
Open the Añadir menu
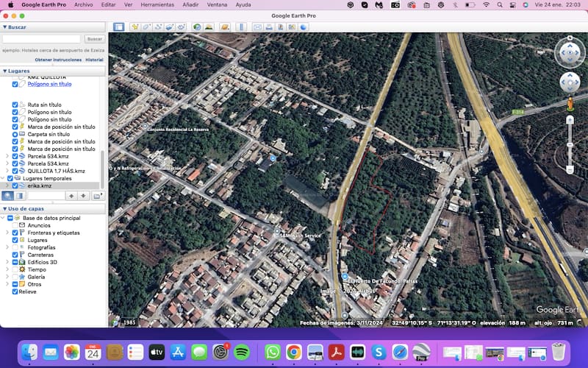point(190,5)
